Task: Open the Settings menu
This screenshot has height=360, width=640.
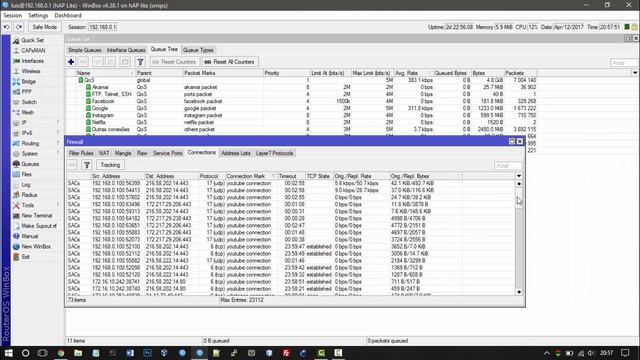Action: tap(38, 16)
